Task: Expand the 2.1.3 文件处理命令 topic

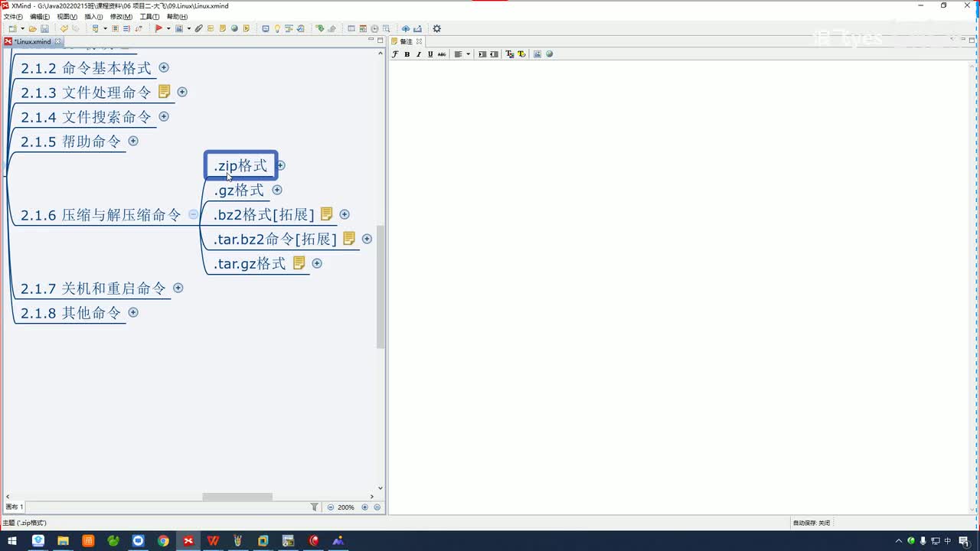Action: (182, 92)
